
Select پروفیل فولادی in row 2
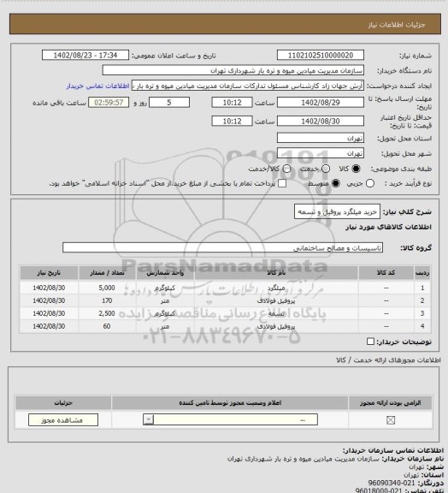click(x=276, y=300)
